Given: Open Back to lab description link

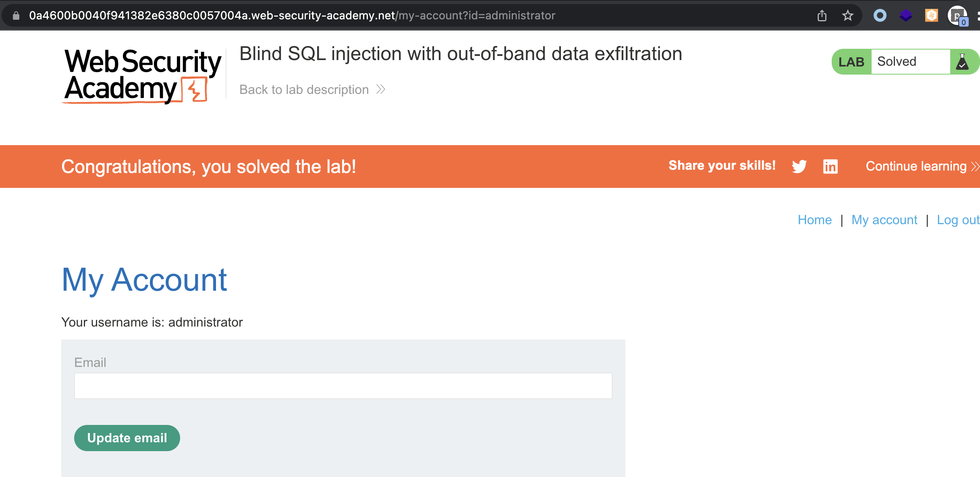Looking at the screenshot, I should pyautogui.click(x=304, y=90).
